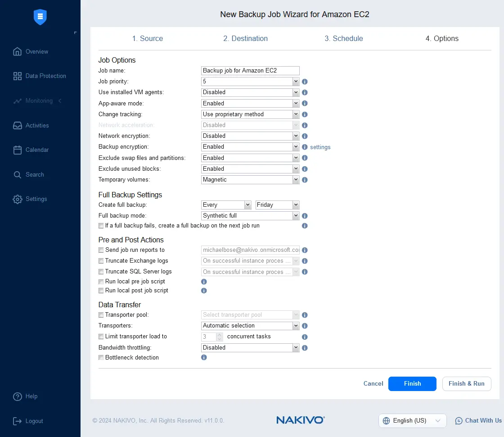The width and height of the screenshot is (504, 437).
Task: Enable Truncate Exchange logs checkbox
Action: (101, 261)
